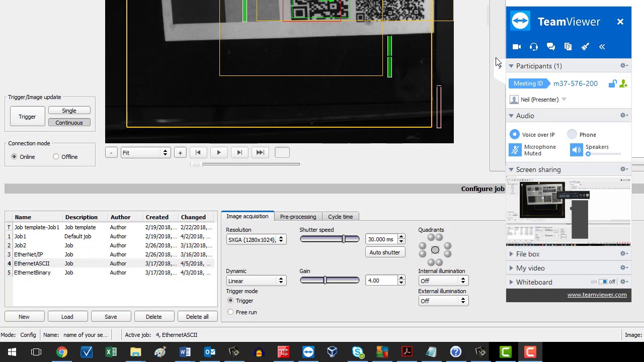Open the Resolution SXGA dropdown
This screenshot has height=362, width=644.
[x=256, y=240]
